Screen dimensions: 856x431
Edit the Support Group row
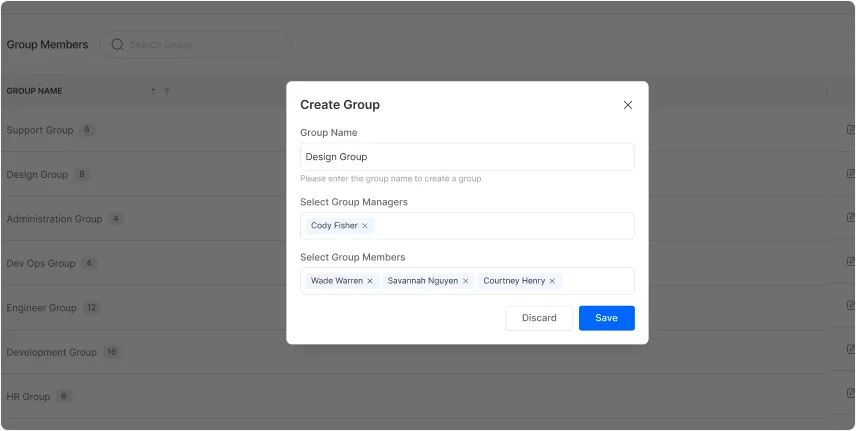click(850, 130)
